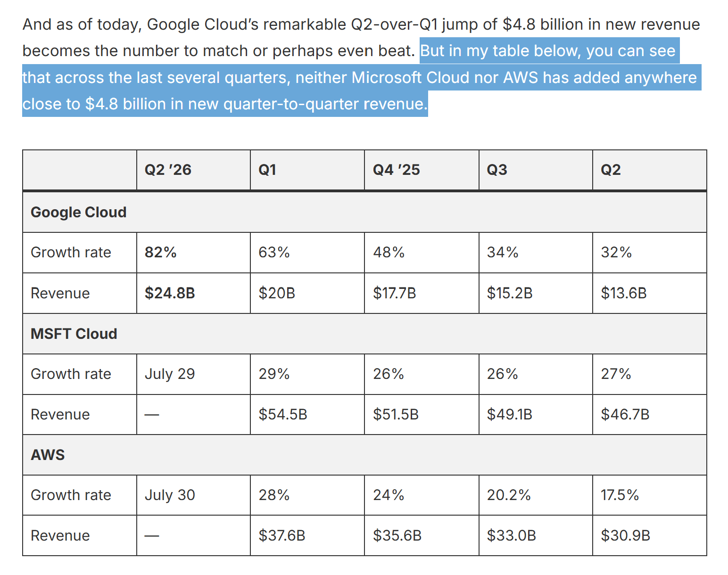Click the $30.9B AWS revenue cell

coord(650,535)
